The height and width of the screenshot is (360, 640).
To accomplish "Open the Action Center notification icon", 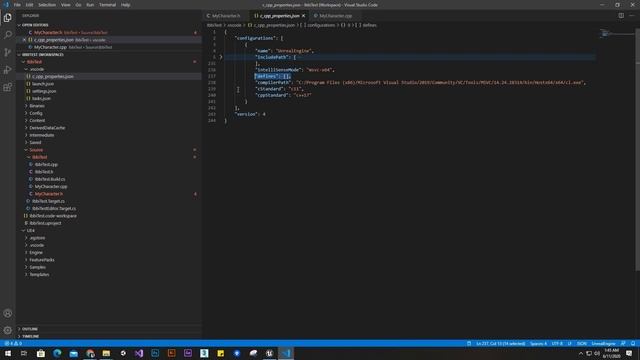I will tap(629, 353).
